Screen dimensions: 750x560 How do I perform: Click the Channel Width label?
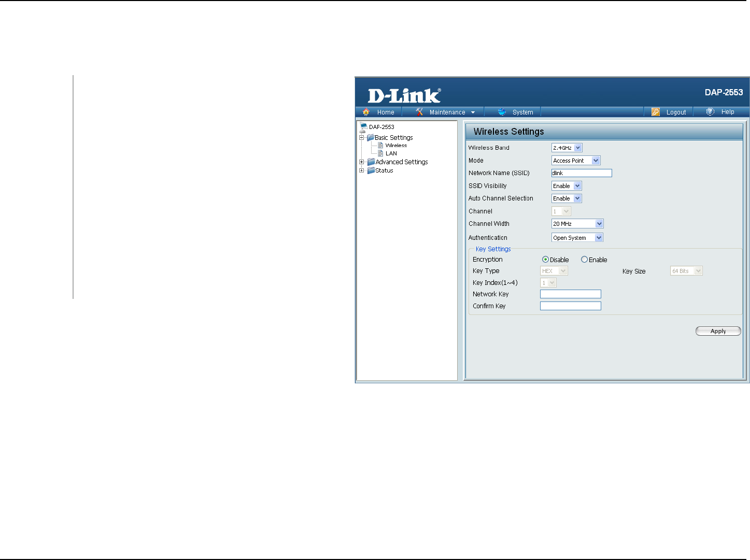click(489, 224)
